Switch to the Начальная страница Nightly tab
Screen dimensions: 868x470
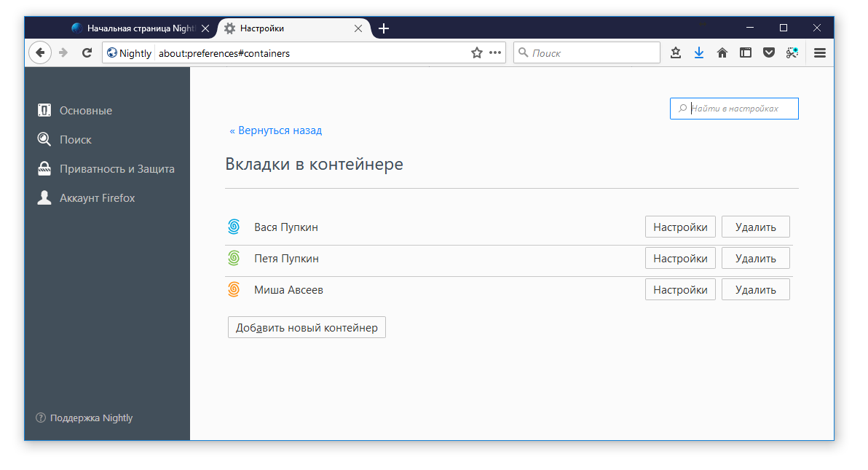tap(138, 28)
